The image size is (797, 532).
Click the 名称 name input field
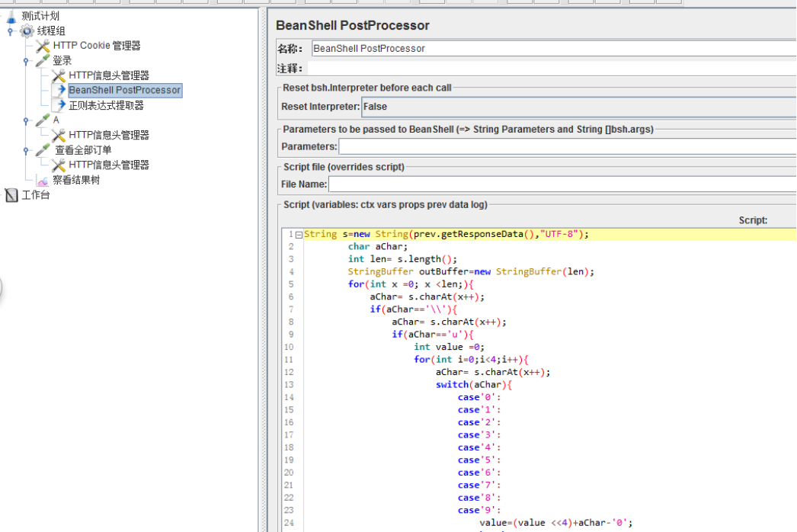pyautogui.click(x=554, y=48)
